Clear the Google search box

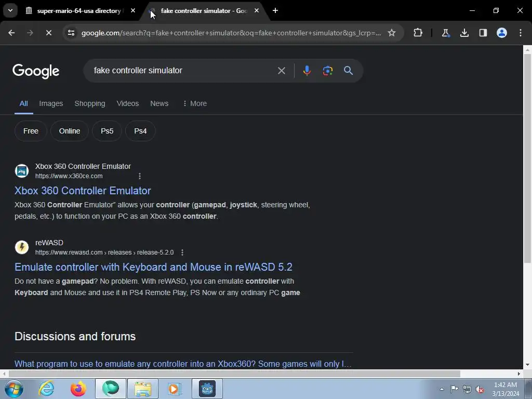pyautogui.click(x=281, y=71)
